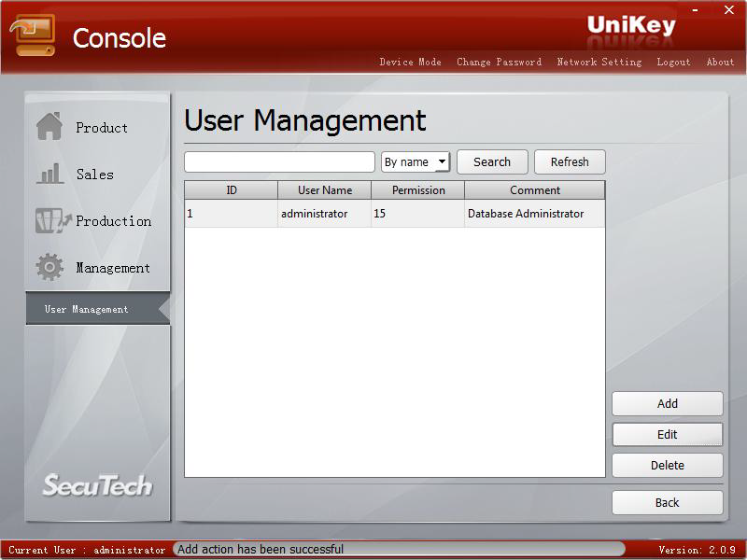747x560 pixels.
Task: Click the 'Add action has been successful' status message
Action: [x=261, y=549]
